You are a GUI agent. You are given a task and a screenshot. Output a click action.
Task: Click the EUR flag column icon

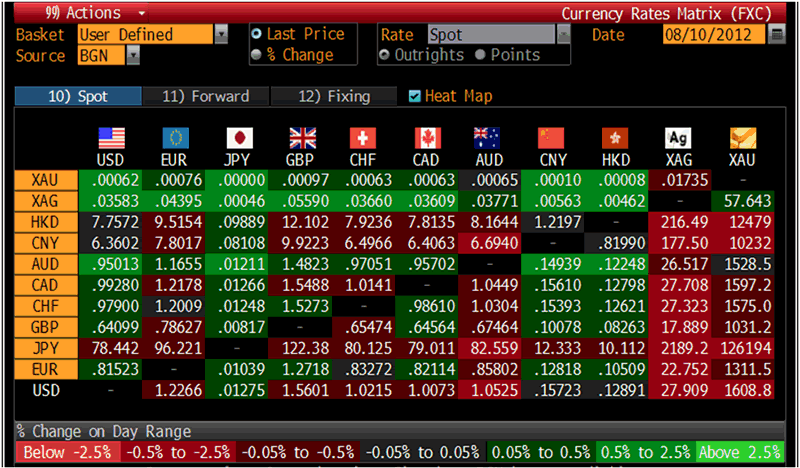pos(175,139)
